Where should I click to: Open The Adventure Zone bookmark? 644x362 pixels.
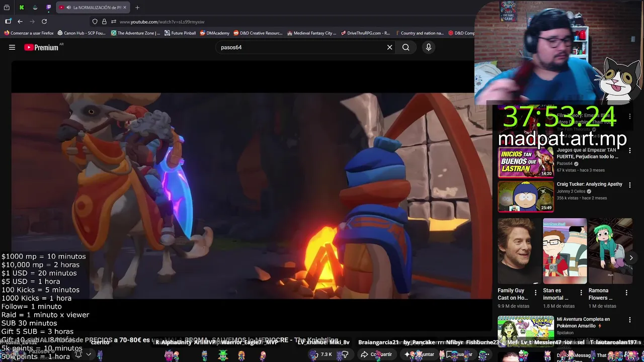135,33
